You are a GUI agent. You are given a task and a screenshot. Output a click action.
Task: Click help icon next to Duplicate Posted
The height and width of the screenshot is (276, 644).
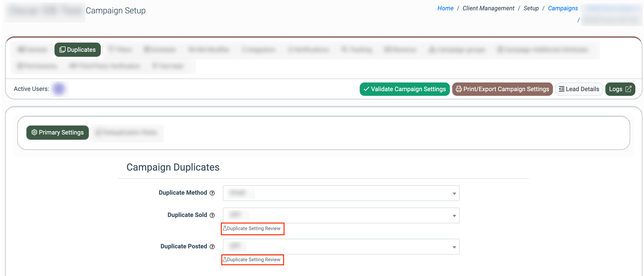click(x=212, y=246)
